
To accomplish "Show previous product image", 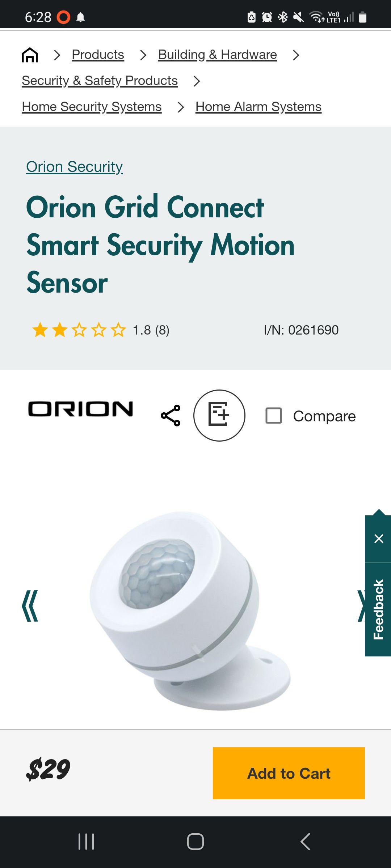I will [x=30, y=606].
